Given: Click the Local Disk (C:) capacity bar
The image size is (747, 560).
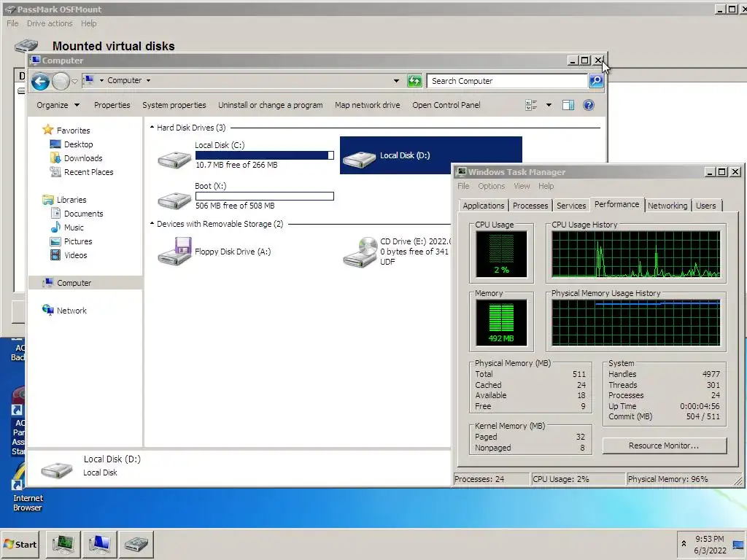Looking at the screenshot, I should 264,155.
